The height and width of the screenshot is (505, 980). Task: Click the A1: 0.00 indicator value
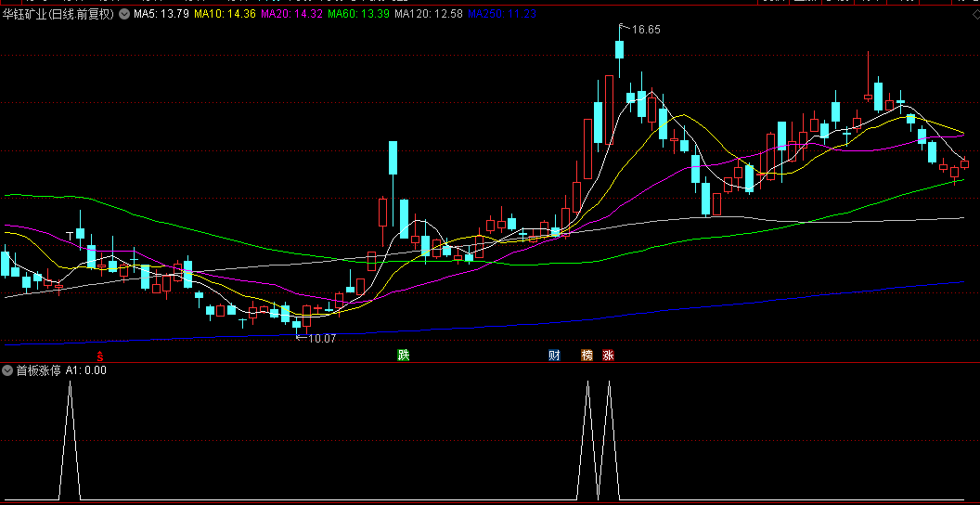coord(85,370)
